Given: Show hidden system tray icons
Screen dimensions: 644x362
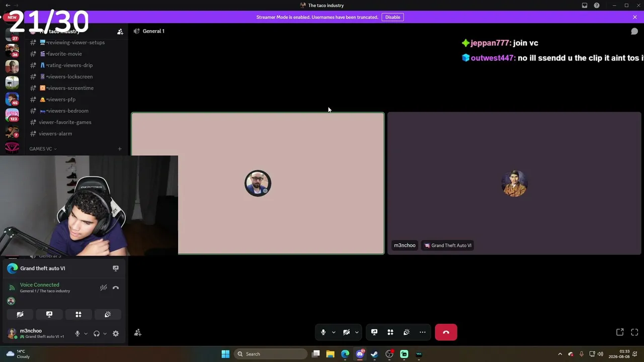Looking at the screenshot, I should click(x=560, y=354).
